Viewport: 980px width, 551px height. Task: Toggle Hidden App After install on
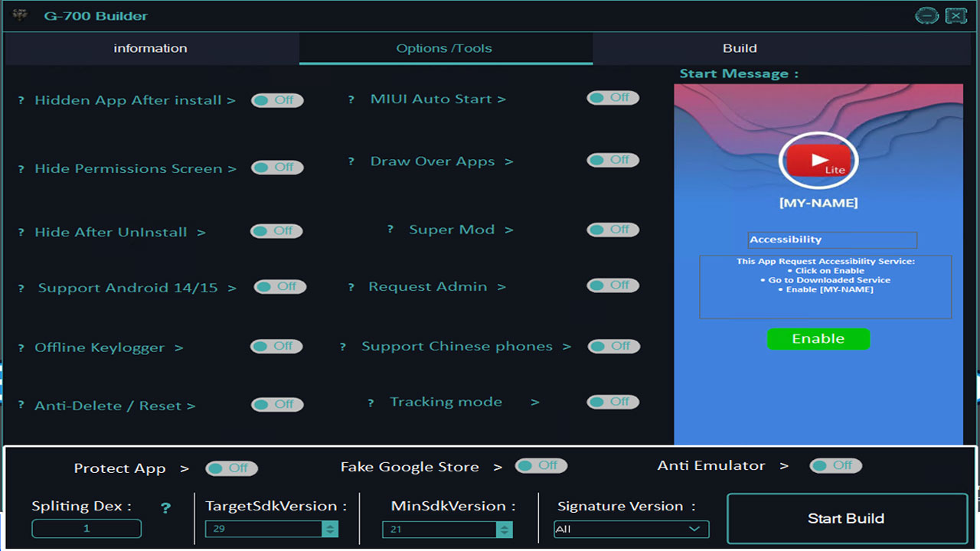pos(277,100)
